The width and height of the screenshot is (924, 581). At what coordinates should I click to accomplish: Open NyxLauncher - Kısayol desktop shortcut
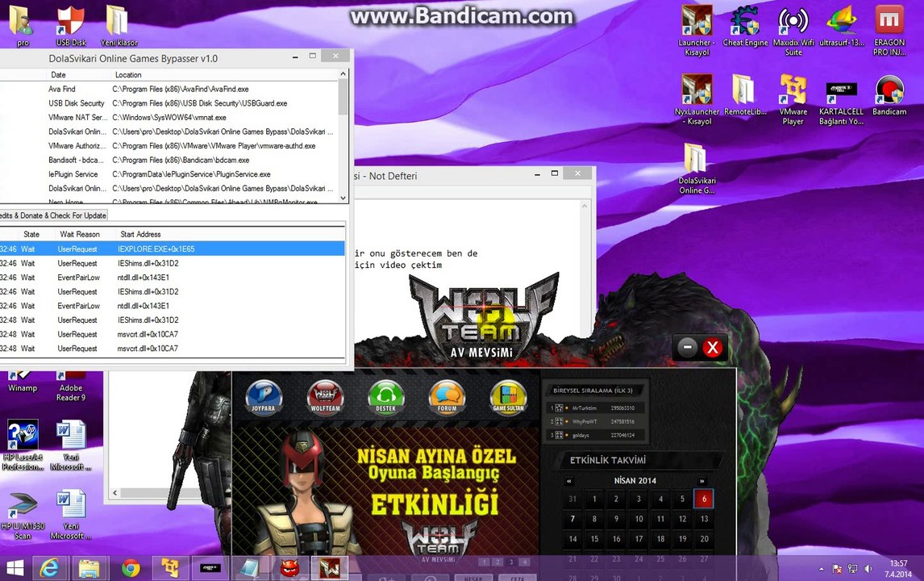point(697,99)
